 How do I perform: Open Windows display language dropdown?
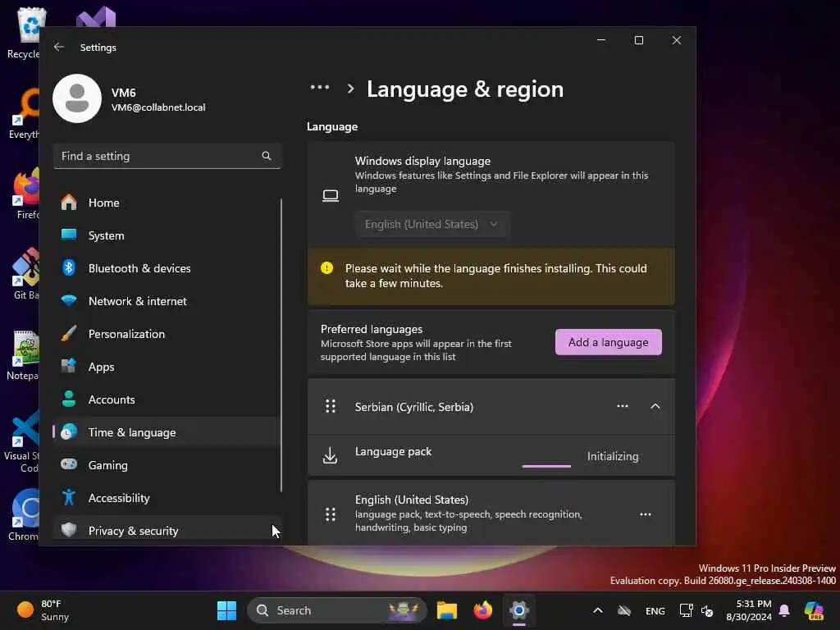click(x=431, y=224)
